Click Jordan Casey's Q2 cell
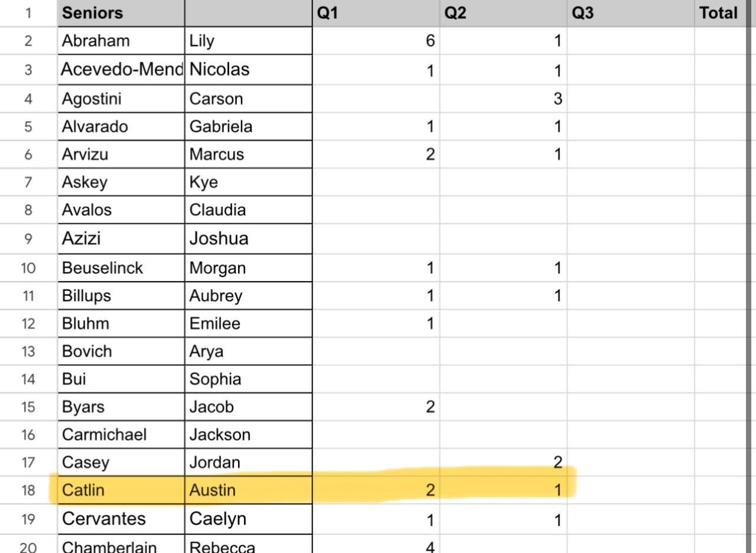Viewport: 756px width, 553px height. (503, 463)
